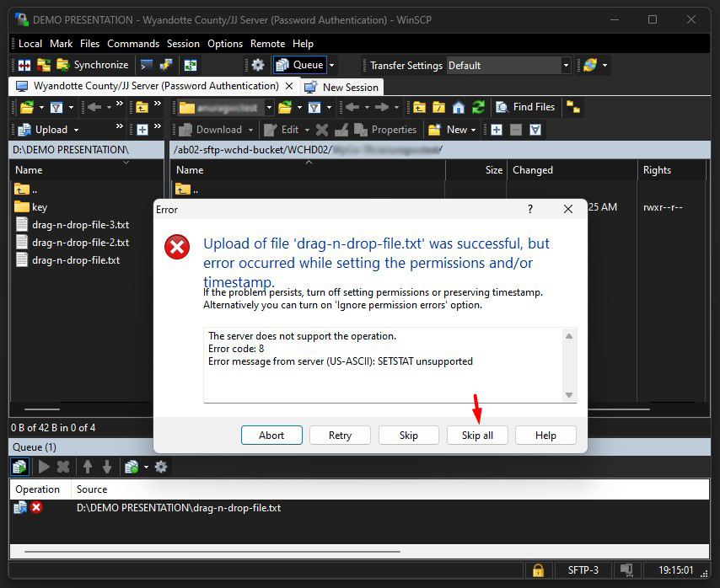Click the remote unselect files minus icon
This screenshot has height=588, width=720.
(x=516, y=130)
